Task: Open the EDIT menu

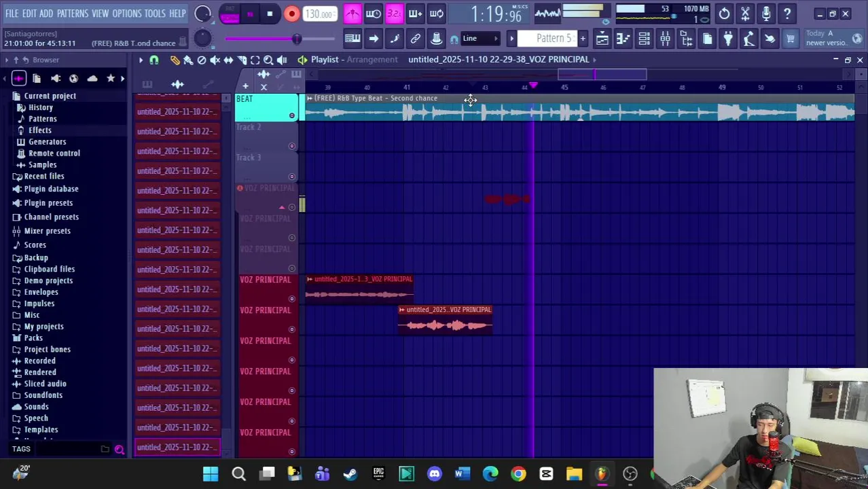Action: tap(29, 14)
